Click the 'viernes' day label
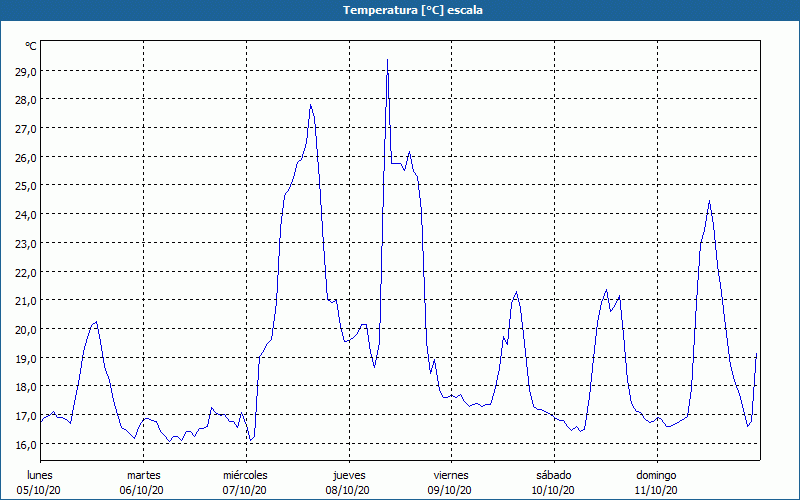This screenshot has height=500, width=800. click(451, 475)
